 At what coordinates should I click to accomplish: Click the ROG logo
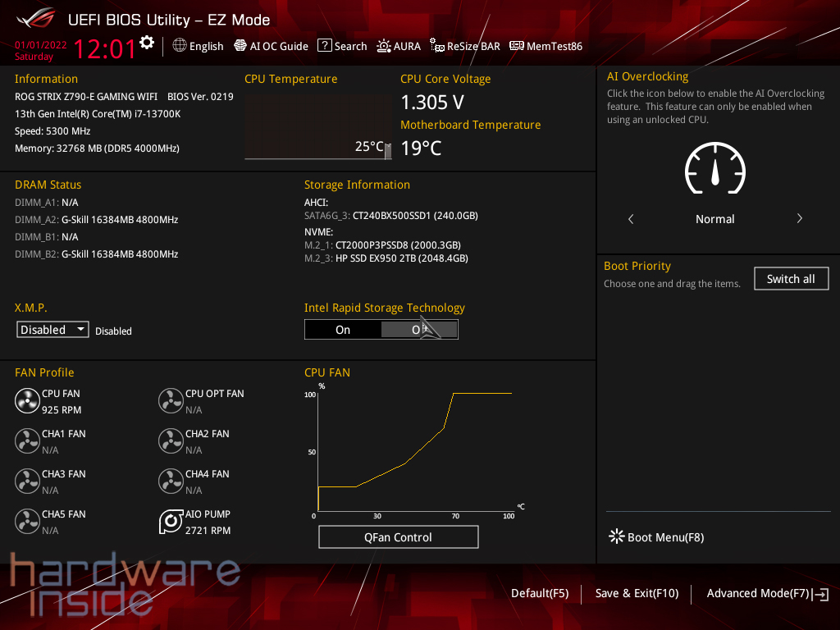35,19
